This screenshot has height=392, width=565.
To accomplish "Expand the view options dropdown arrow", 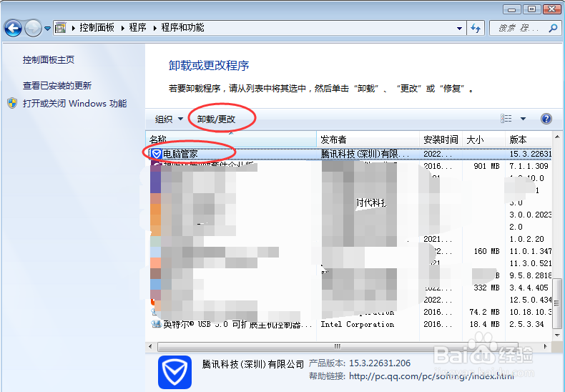I will (524, 119).
